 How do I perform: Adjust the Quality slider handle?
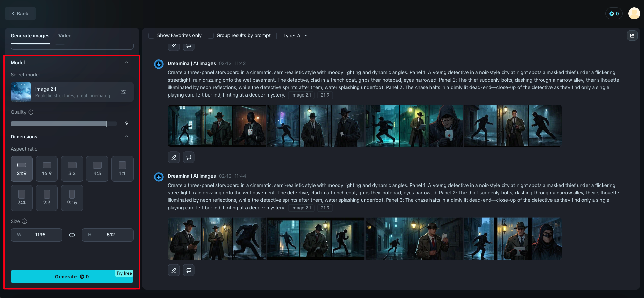pyautogui.click(x=106, y=124)
